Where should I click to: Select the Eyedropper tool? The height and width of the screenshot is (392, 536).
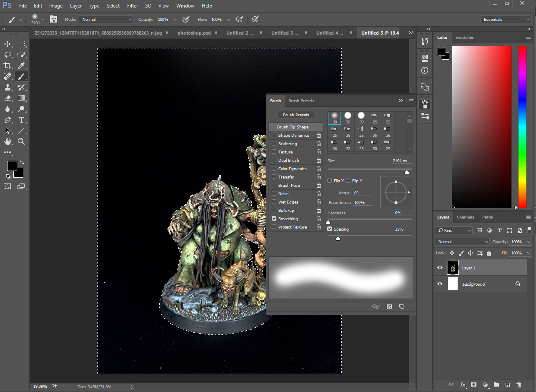(21, 65)
